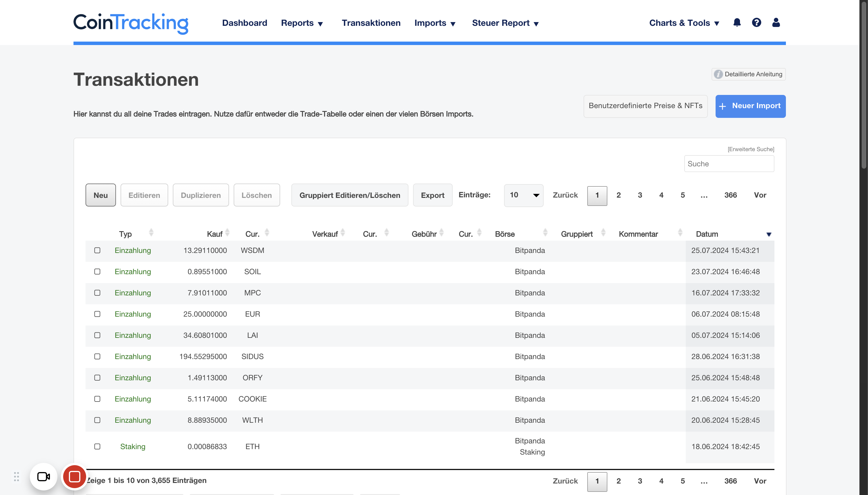
Task: Select the ETH Staking row checkbox
Action: [97, 446]
